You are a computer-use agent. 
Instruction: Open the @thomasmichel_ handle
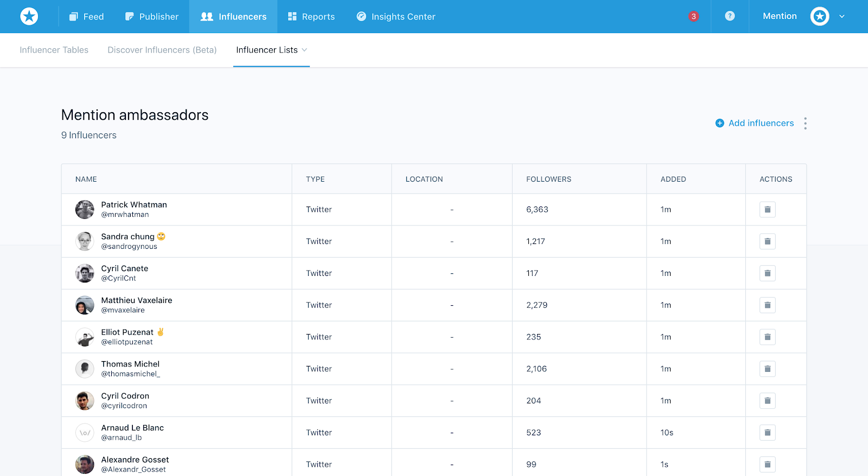click(x=131, y=374)
